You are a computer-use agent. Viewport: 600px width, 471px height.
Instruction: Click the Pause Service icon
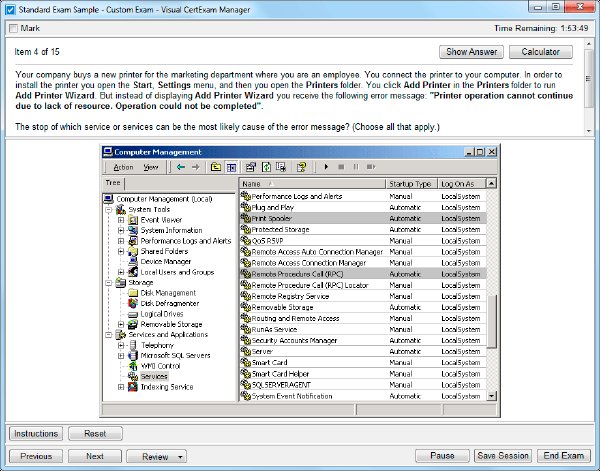(356, 167)
